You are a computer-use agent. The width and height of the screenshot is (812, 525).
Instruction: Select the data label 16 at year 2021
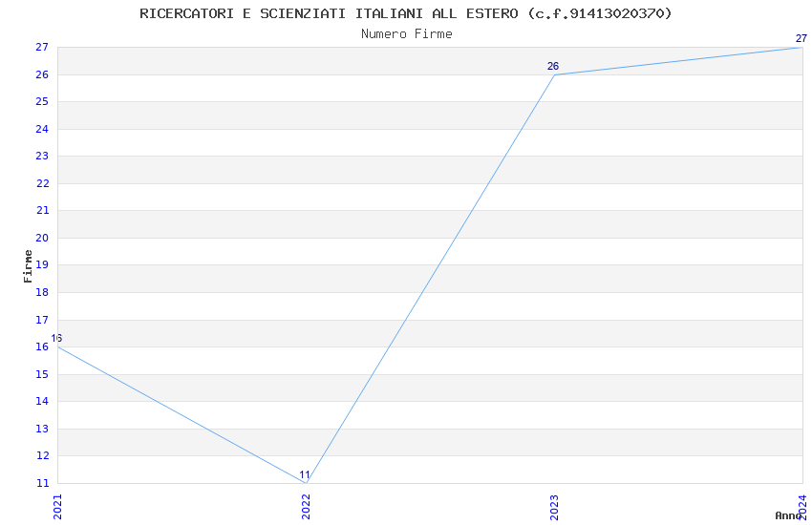coord(56,338)
